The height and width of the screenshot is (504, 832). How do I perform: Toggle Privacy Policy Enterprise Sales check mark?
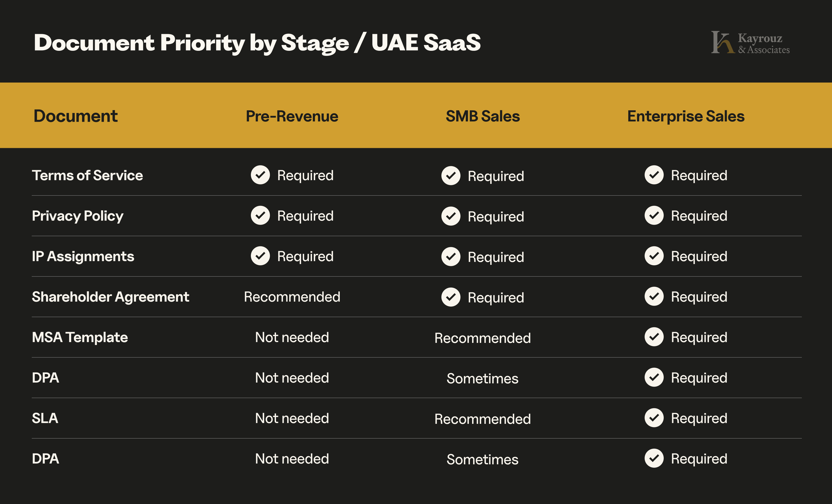[654, 215]
